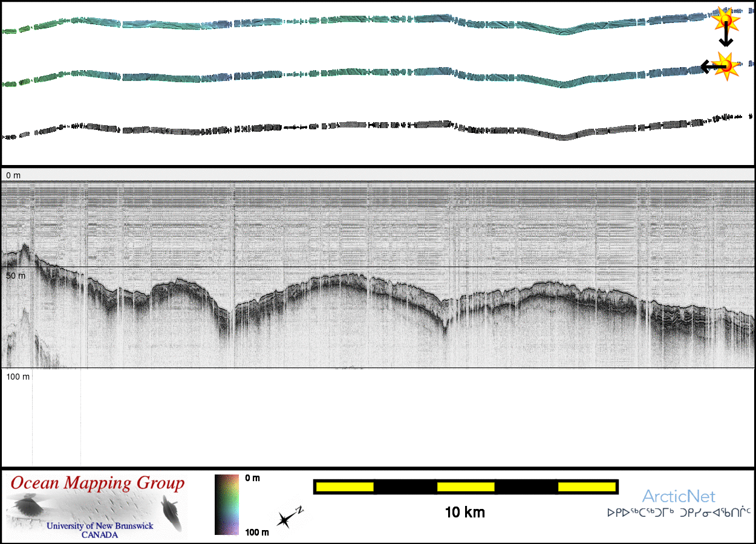Click the black left-pointing arrow on middle track
The height and width of the screenshot is (544, 756).
pyautogui.click(x=708, y=66)
